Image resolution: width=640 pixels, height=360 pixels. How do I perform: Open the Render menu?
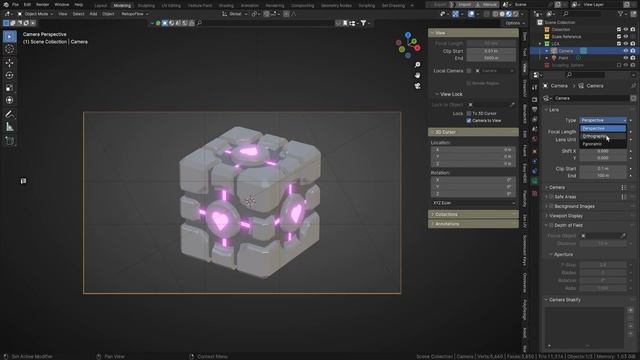[42, 4]
